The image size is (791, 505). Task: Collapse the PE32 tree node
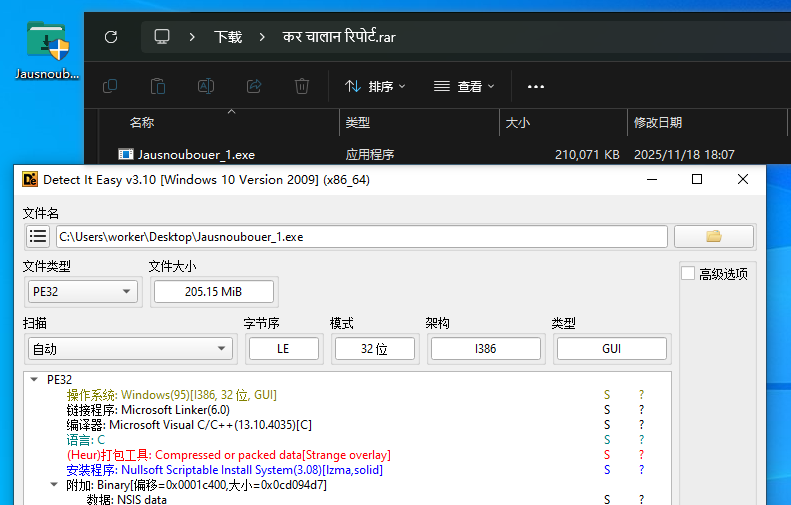point(34,379)
